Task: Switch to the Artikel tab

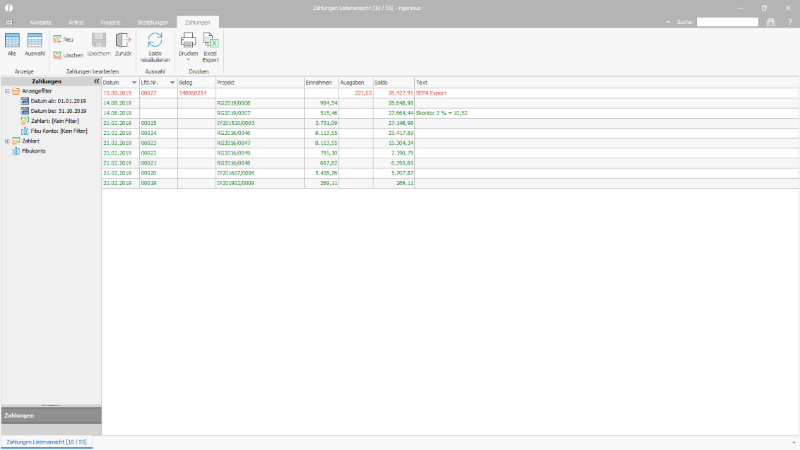Action: pos(76,22)
